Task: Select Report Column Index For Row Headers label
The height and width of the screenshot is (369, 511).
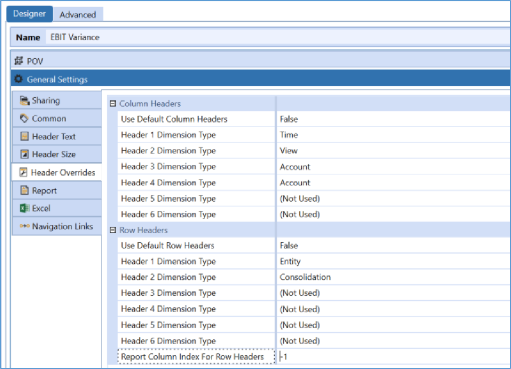Action: pyautogui.click(x=192, y=357)
